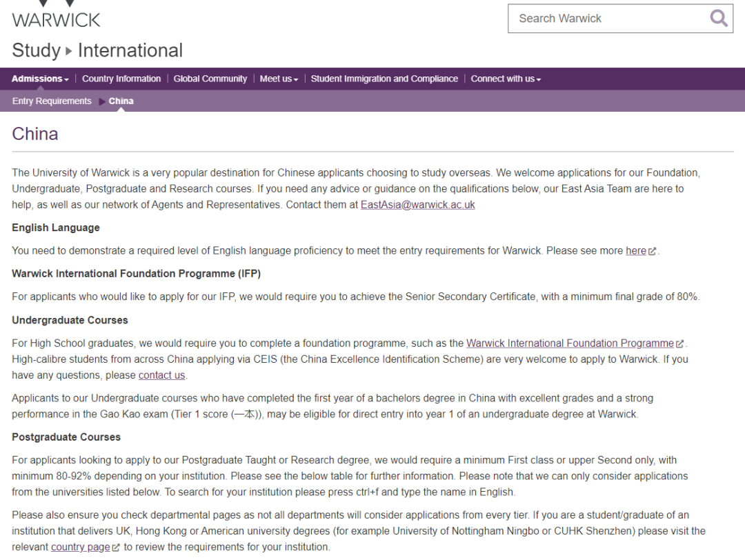
Task: Expand the Connect with us menu
Action: 505,79
